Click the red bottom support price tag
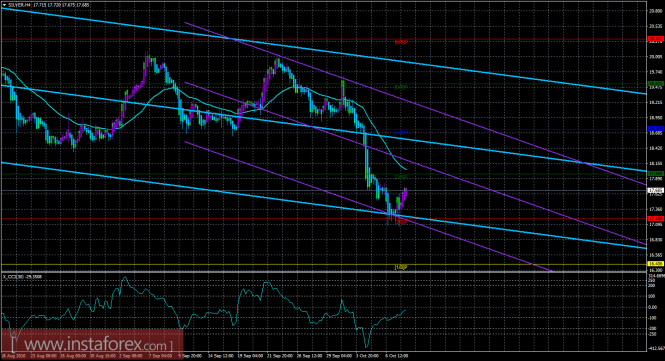The height and width of the screenshot is (361, 665). point(656,218)
